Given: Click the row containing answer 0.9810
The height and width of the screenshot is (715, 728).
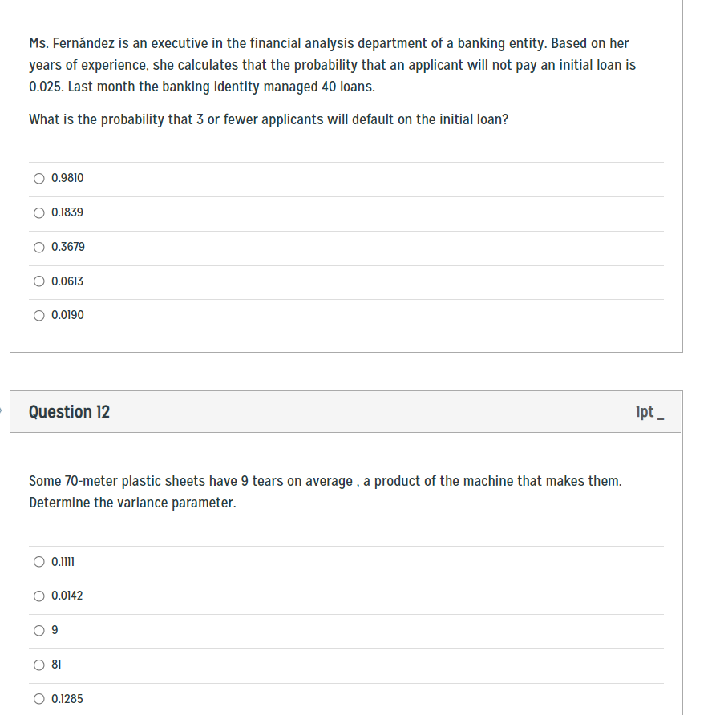Looking at the screenshot, I should (345, 178).
